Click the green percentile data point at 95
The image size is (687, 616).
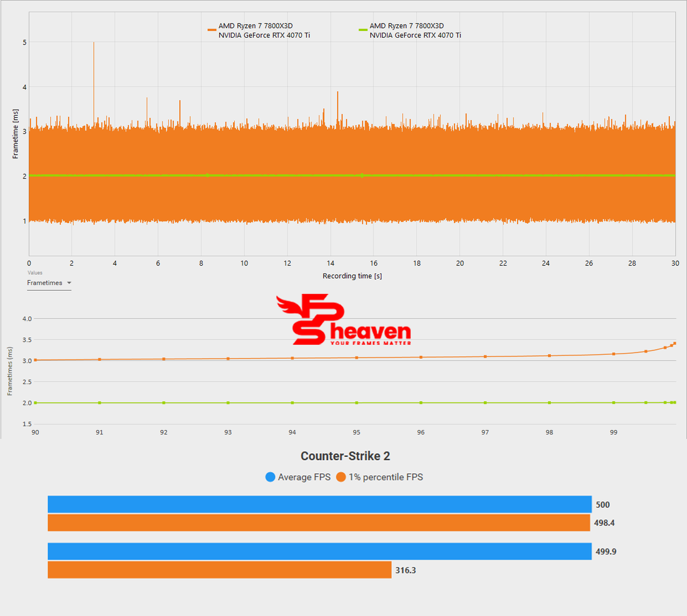coord(357,402)
